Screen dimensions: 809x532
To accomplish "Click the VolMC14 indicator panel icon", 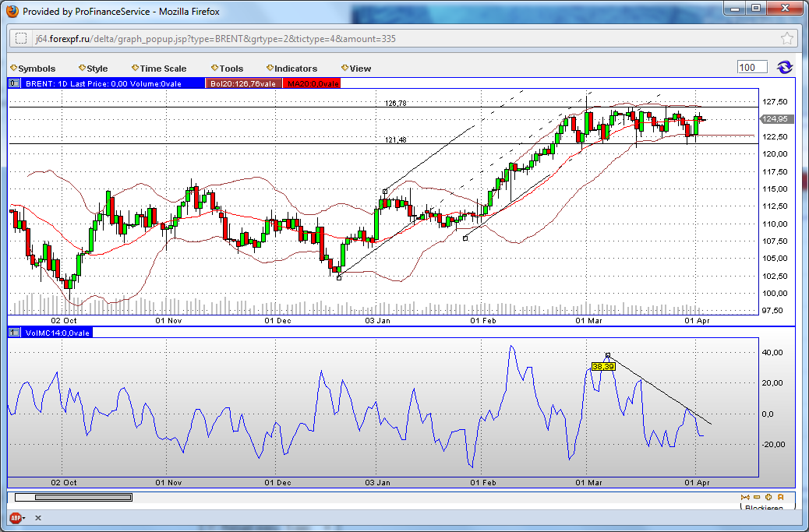I will (x=14, y=333).
